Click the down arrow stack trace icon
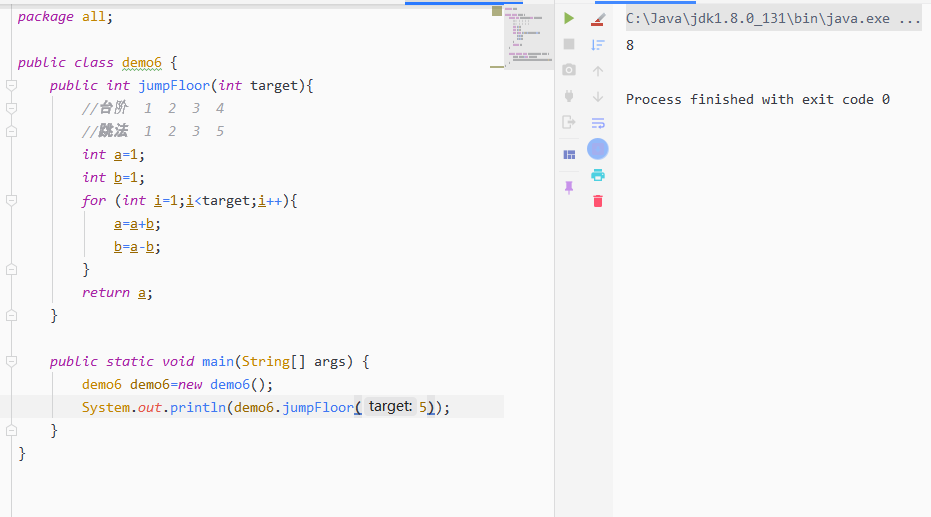The image size is (931, 517). click(x=598, y=96)
